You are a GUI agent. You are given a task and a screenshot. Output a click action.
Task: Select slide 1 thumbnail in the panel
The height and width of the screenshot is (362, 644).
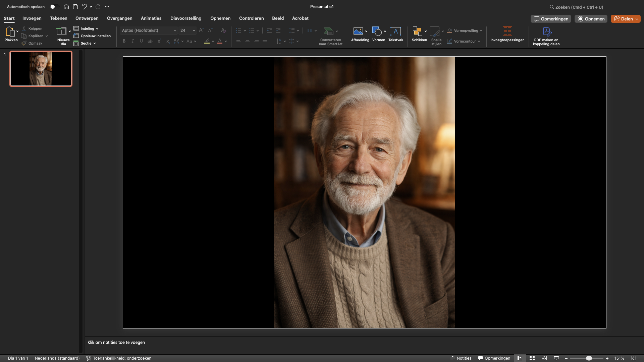pyautogui.click(x=41, y=68)
